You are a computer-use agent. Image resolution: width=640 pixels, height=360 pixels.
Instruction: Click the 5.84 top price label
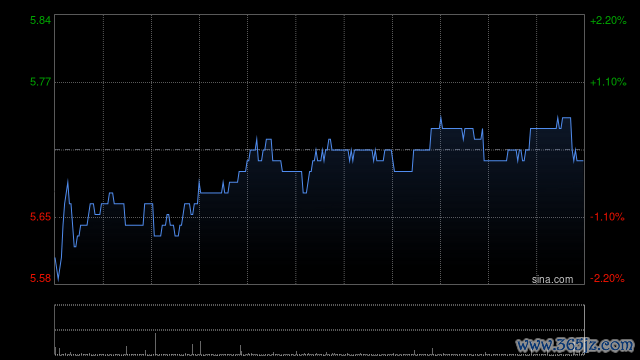40,20
